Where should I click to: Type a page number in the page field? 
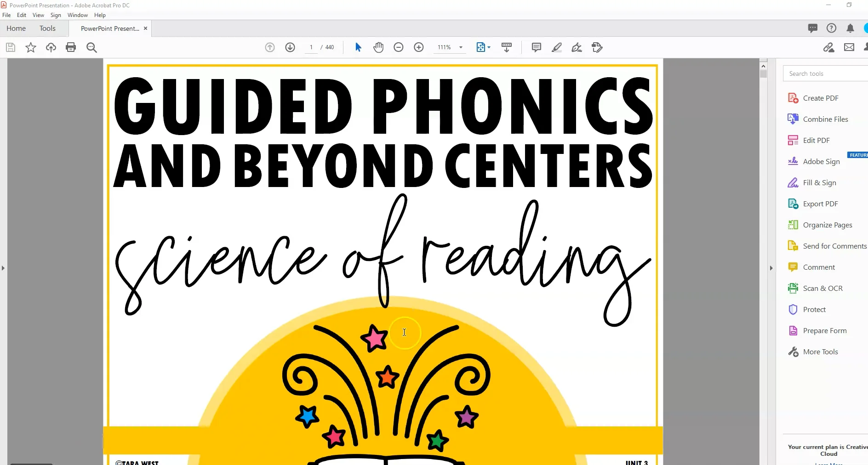tap(311, 47)
